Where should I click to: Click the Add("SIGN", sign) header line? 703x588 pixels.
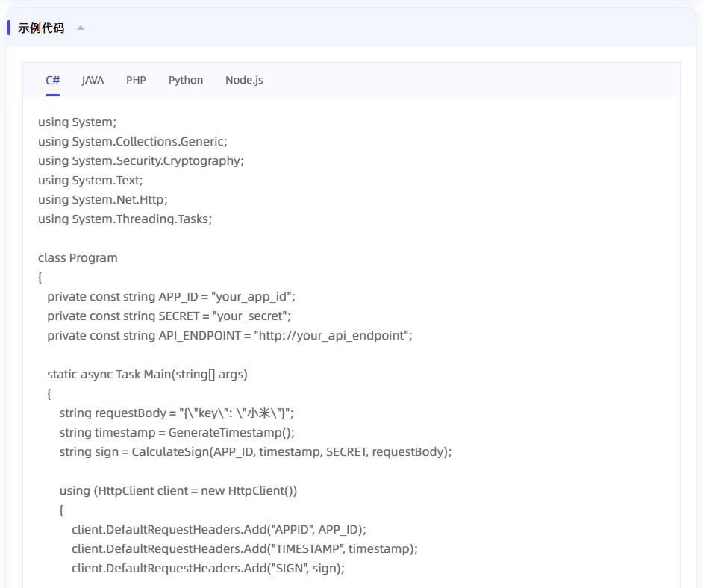pyautogui.click(x=207, y=568)
